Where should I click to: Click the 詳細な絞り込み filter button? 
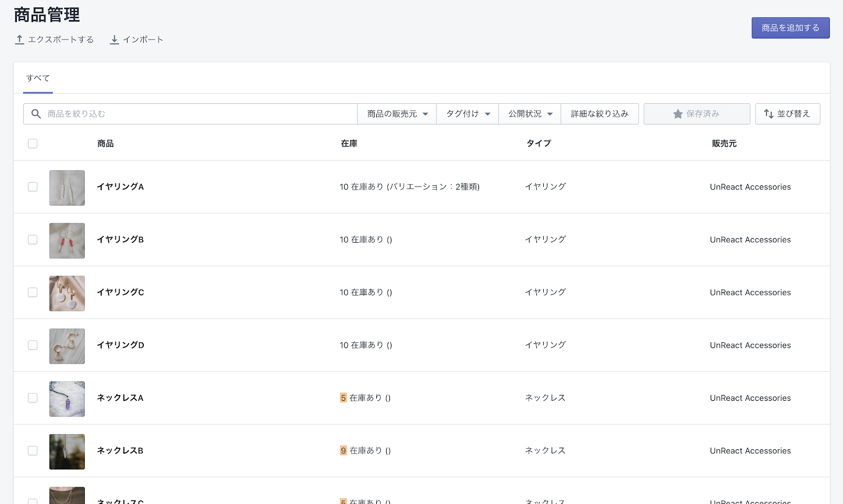[600, 114]
